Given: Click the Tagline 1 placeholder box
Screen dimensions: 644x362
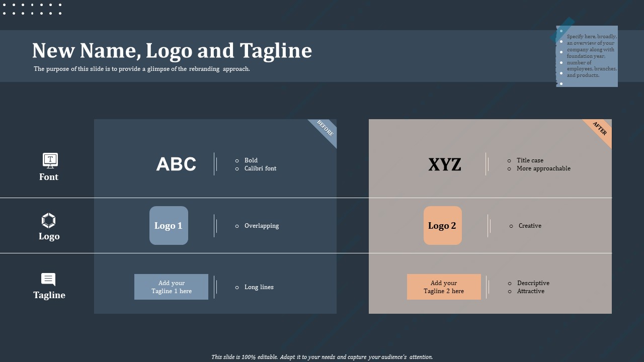Looking at the screenshot, I should (171, 287).
